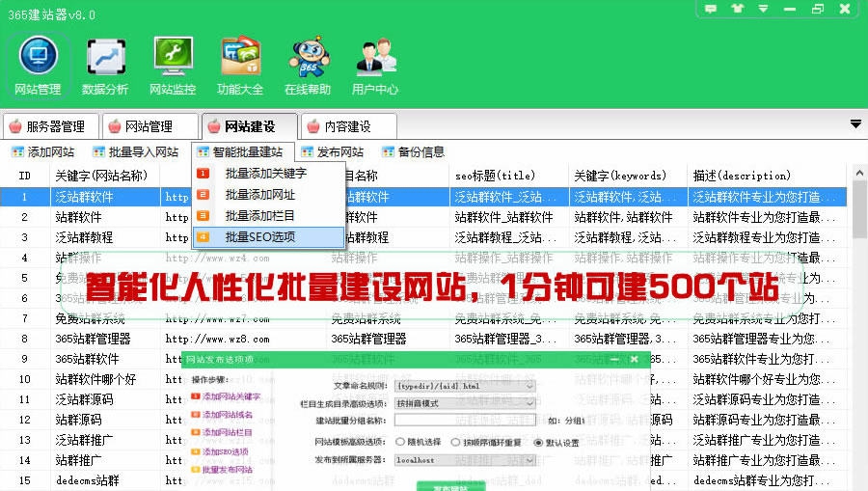Switch to the 服务器管理 tab

51,126
